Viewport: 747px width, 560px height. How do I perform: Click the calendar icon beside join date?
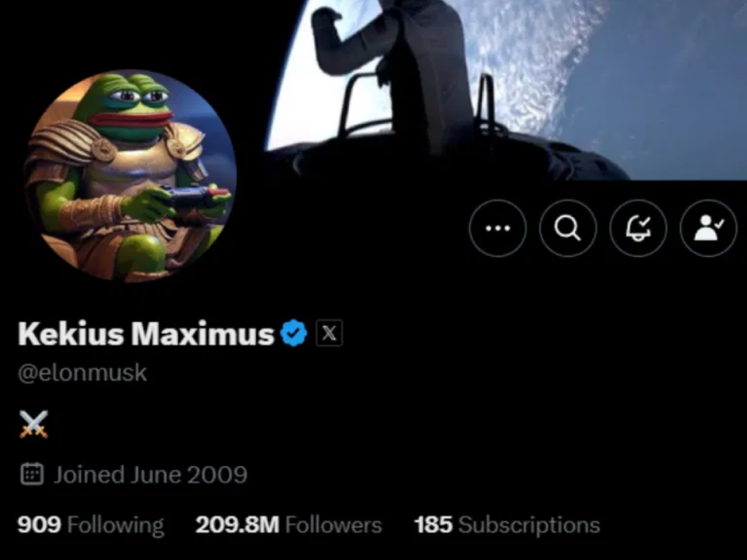[x=32, y=474]
